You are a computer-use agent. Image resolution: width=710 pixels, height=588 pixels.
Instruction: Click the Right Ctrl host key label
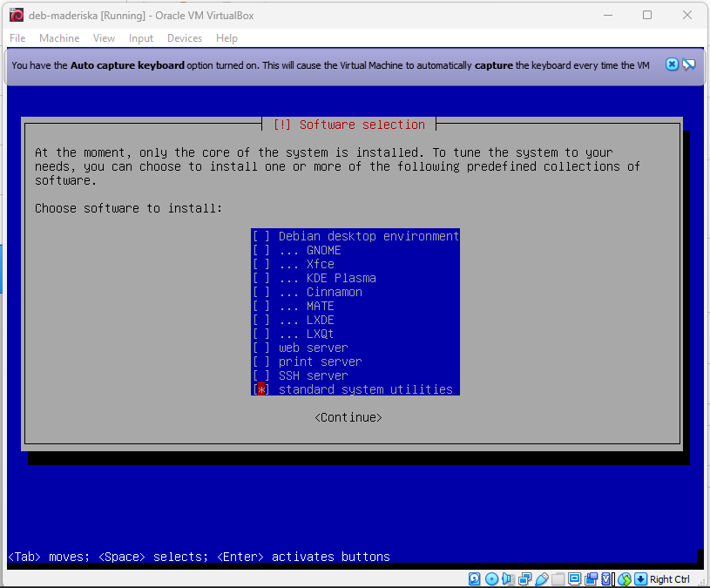pos(670,579)
